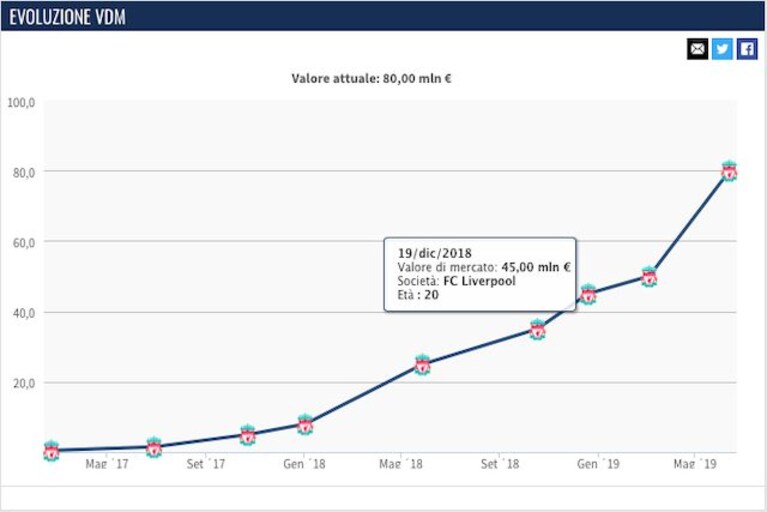
Task: Click the '40,0' y-axis label
Action: 24,313
